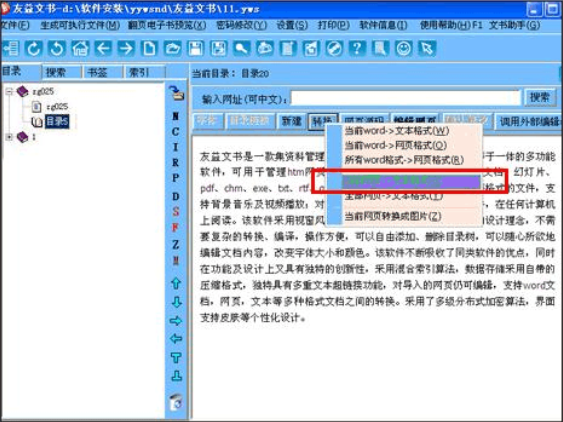Focus the 输入网址 URL input field

[406, 98]
